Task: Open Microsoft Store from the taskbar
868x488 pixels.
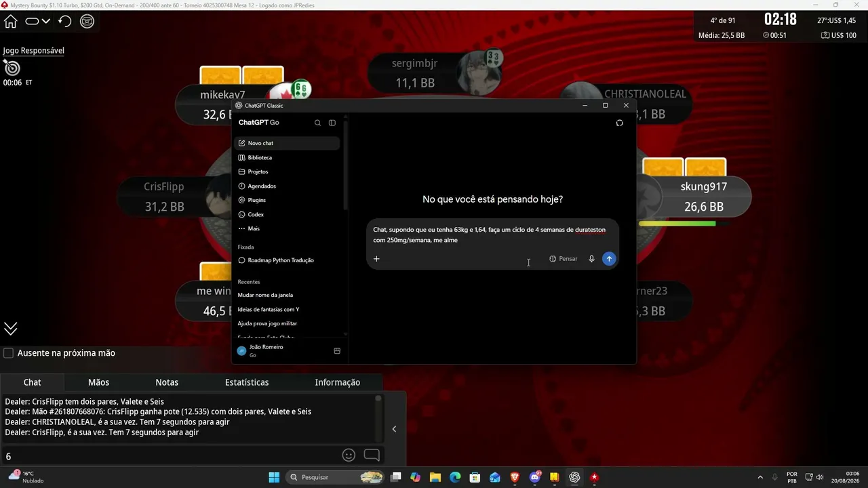Action: coord(475,477)
